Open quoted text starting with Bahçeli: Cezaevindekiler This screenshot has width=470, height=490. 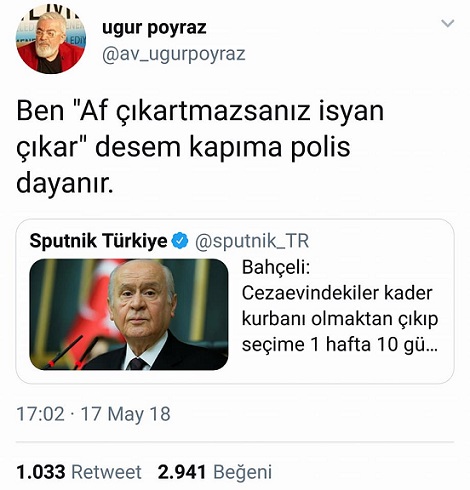[340, 306]
